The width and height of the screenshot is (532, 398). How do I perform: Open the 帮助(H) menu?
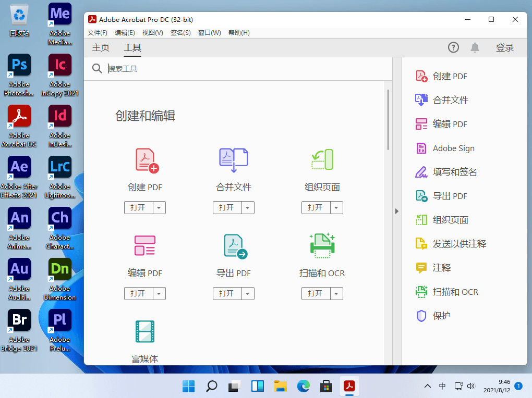(x=239, y=32)
